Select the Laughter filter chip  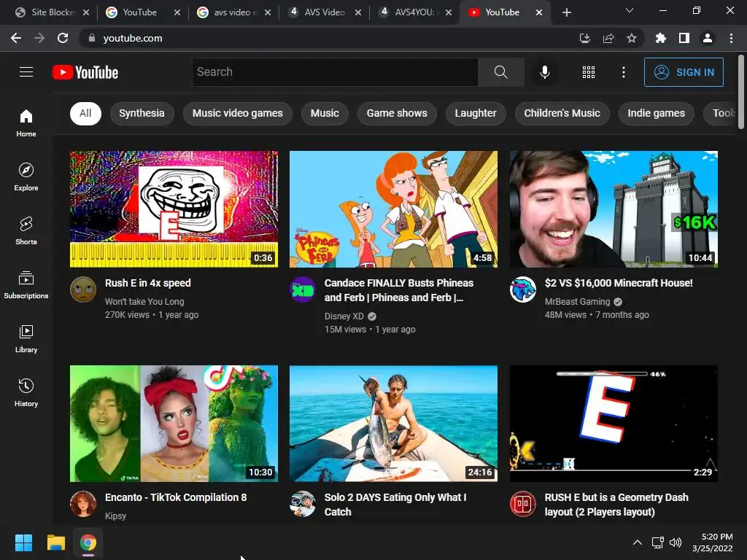[x=476, y=113]
